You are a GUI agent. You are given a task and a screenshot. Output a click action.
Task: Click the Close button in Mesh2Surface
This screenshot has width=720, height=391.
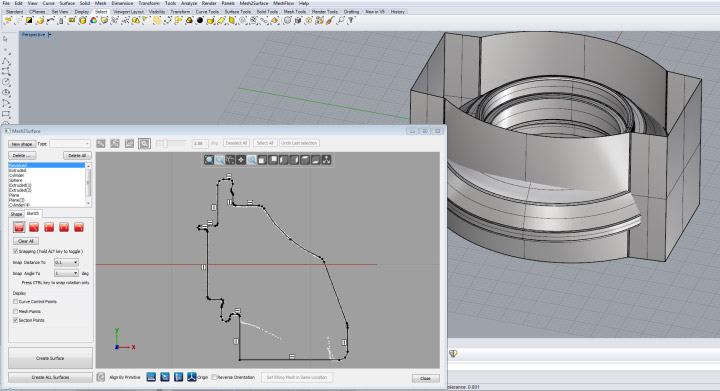tap(425, 378)
